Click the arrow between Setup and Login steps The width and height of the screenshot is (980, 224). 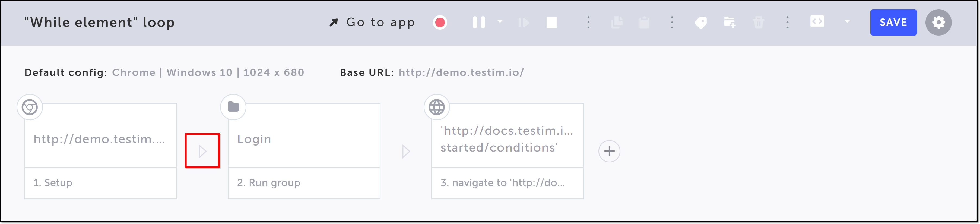[202, 151]
